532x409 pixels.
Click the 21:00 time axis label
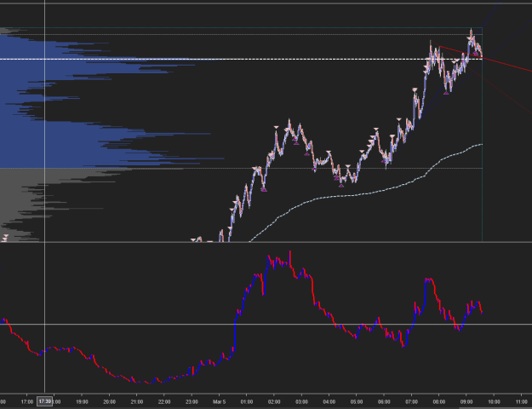tap(137, 402)
